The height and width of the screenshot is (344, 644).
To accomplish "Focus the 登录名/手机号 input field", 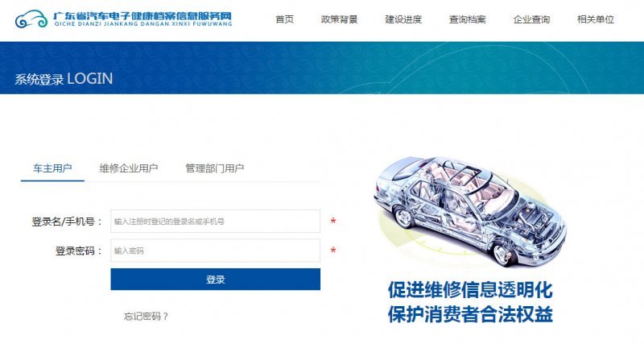I will [x=215, y=221].
